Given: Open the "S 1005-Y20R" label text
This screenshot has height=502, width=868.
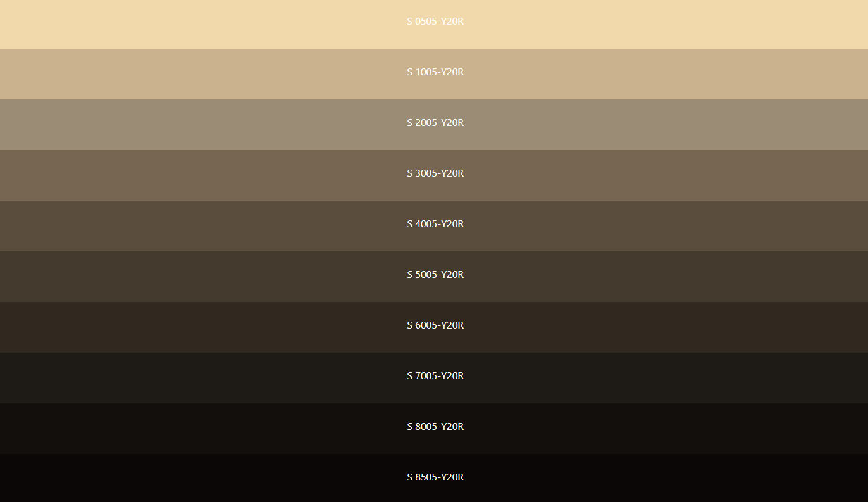Looking at the screenshot, I should (435, 72).
